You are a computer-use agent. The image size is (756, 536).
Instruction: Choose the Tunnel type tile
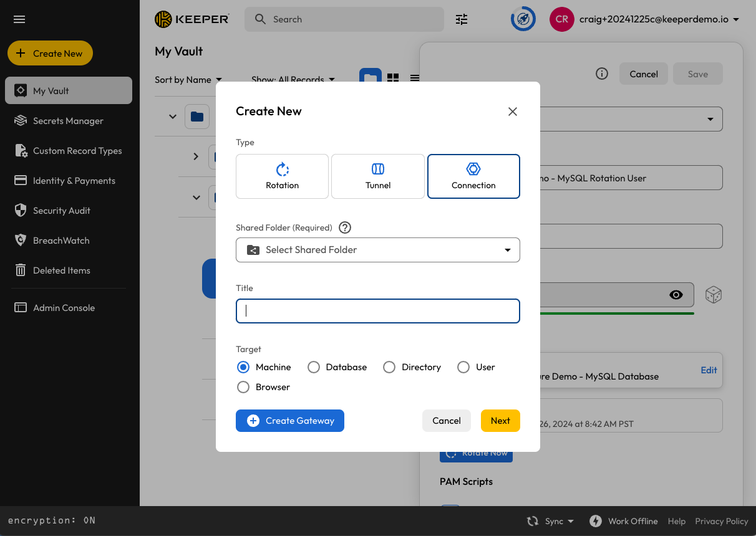click(x=378, y=176)
